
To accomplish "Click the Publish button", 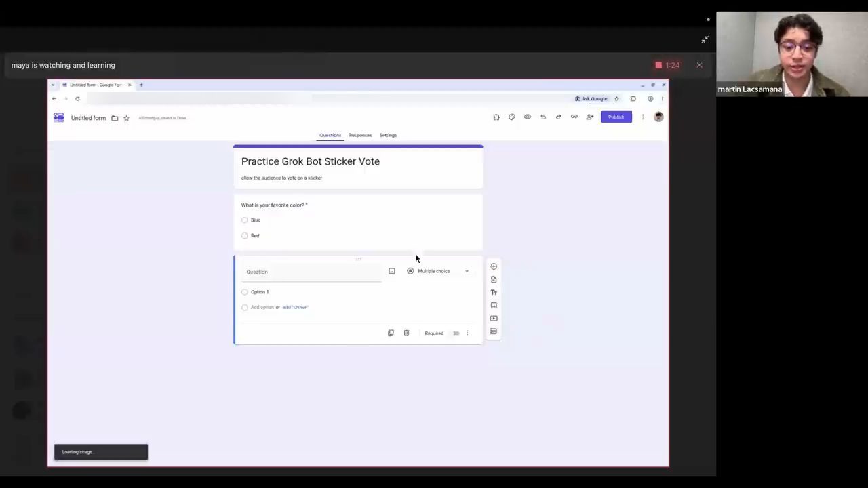I will (x=616, y=117).
